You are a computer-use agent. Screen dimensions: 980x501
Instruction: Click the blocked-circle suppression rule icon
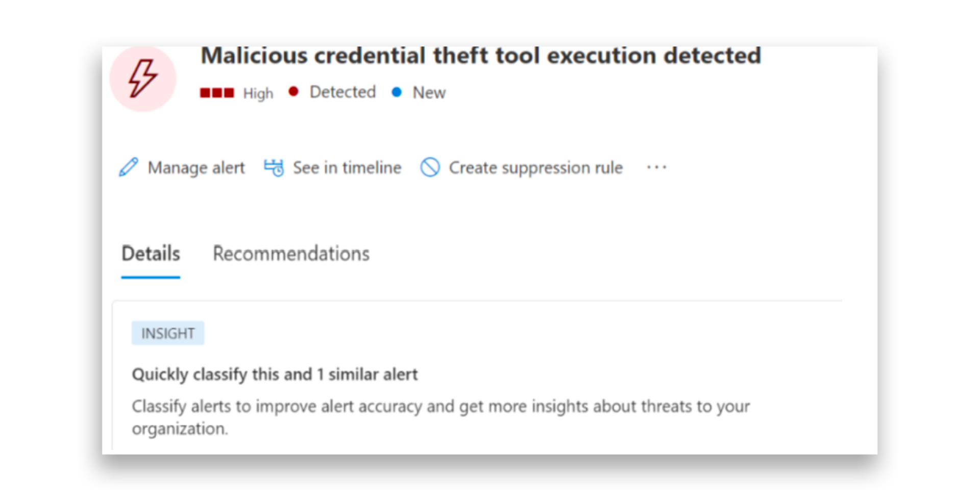(x=430, y=167)
